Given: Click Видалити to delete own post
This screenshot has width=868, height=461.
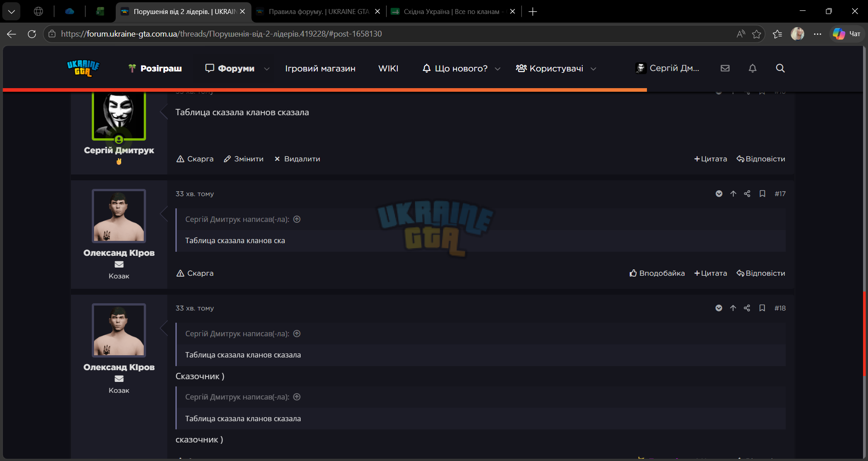Looking at the screenshot, I should (297, 159).
